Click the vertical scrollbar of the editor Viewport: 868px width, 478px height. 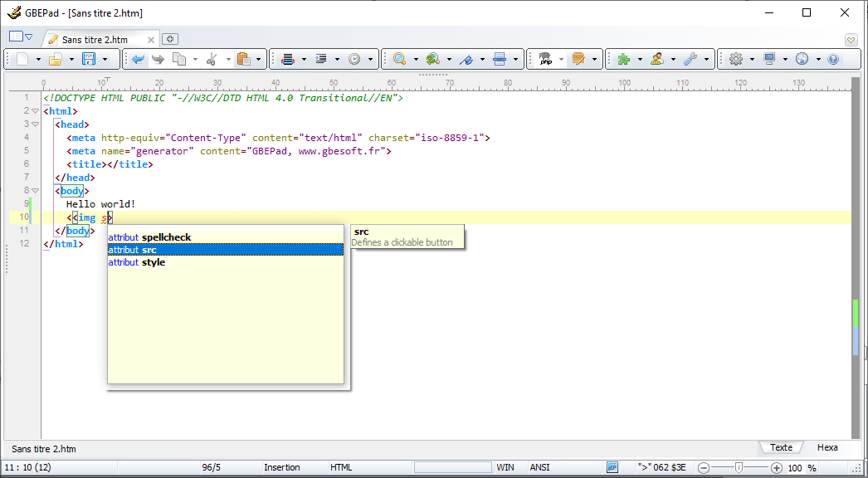click(856, 259)
